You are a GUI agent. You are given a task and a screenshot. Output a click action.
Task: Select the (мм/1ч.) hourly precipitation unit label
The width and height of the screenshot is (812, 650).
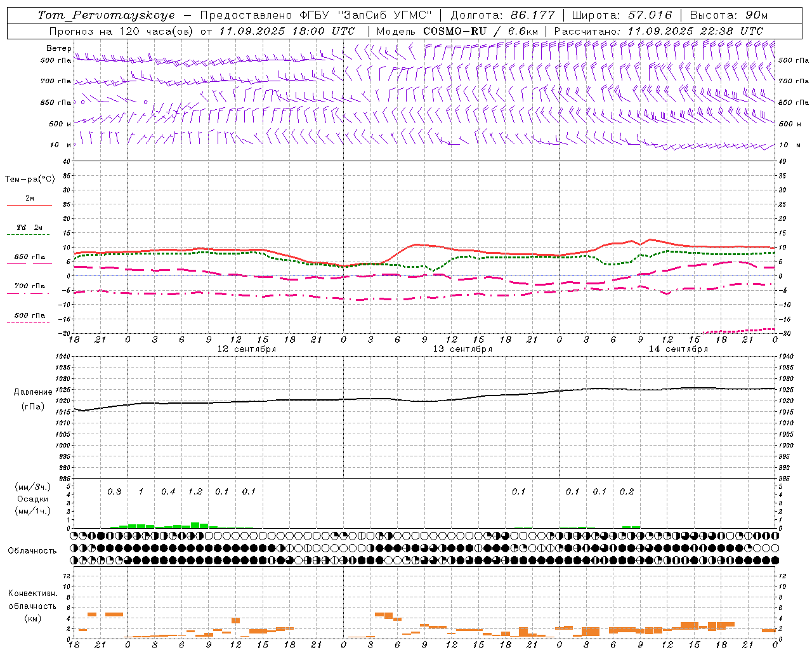coord(33,511)
